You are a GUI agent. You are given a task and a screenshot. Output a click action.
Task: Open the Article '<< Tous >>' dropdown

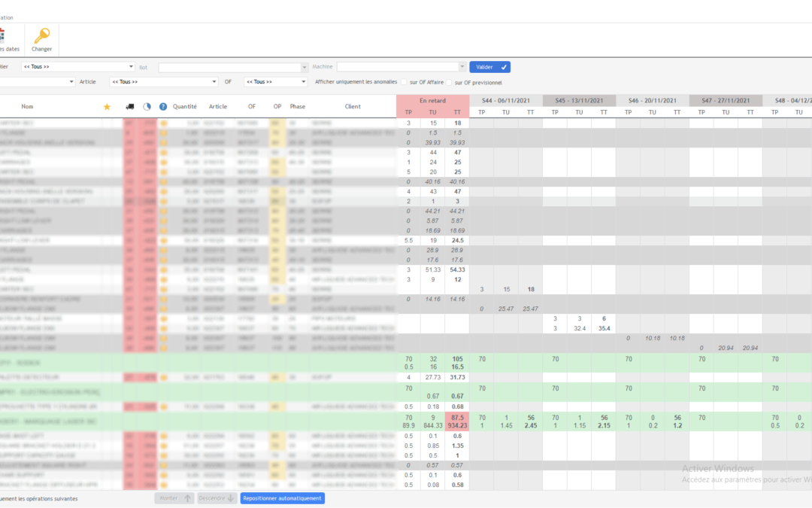164,82
